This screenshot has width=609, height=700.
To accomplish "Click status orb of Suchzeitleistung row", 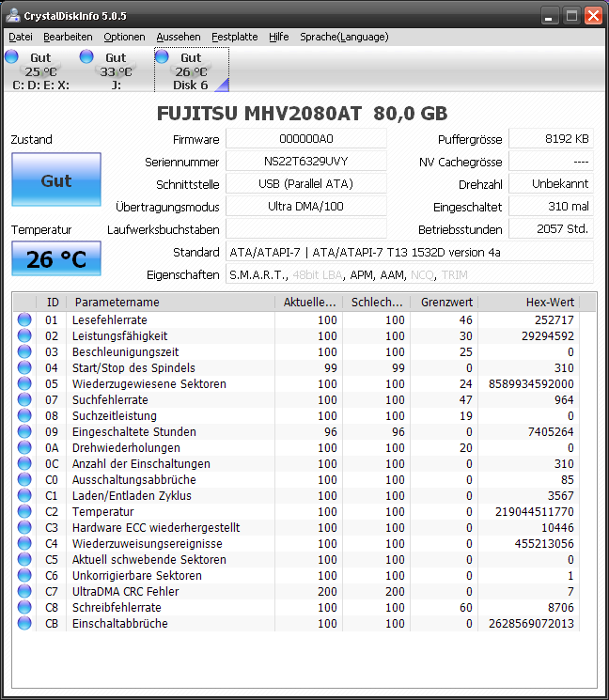I will pos(24,415).
